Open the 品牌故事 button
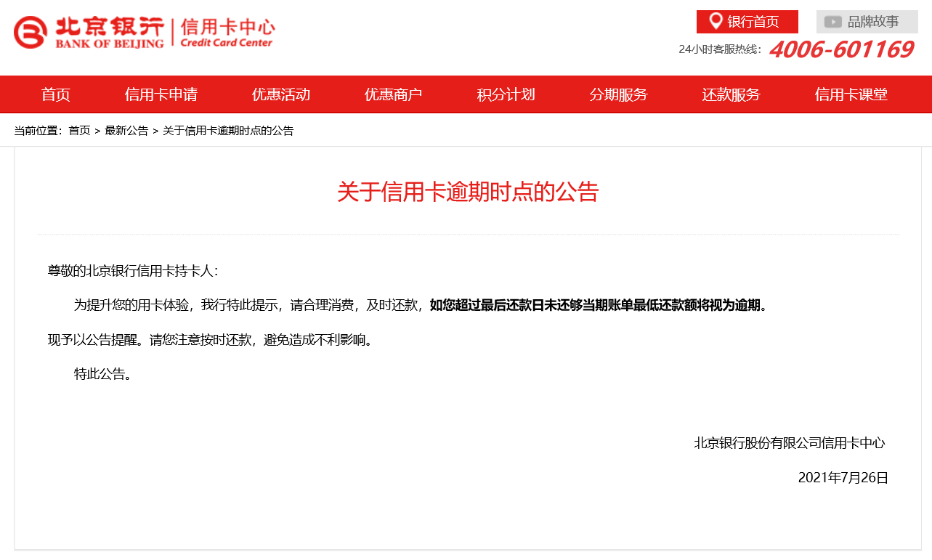 click(x=867, y=22)
